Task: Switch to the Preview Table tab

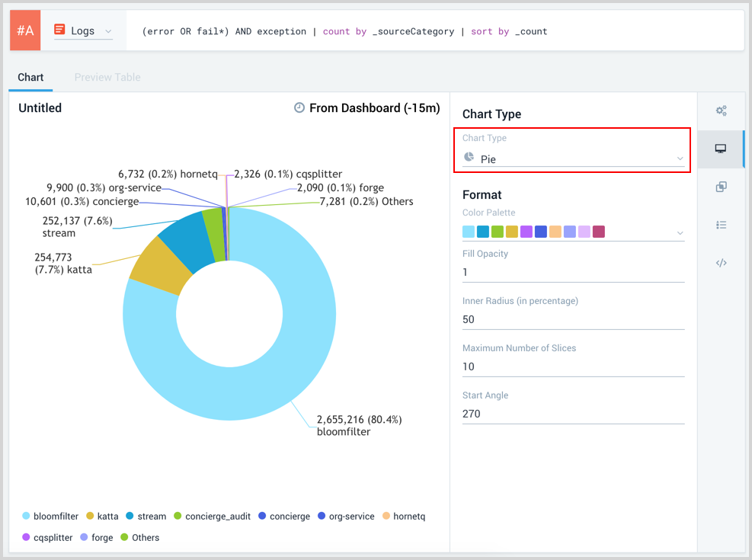Action: (107, 77)
